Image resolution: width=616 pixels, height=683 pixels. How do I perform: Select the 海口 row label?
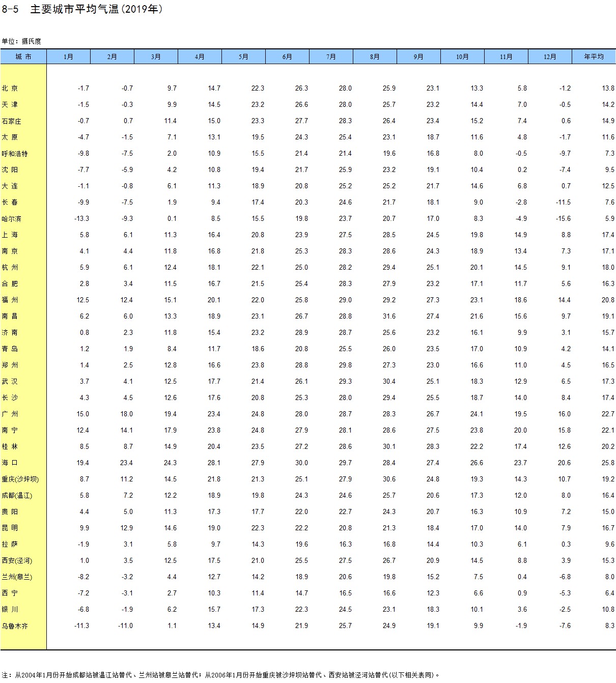click(x=10, y=463)
